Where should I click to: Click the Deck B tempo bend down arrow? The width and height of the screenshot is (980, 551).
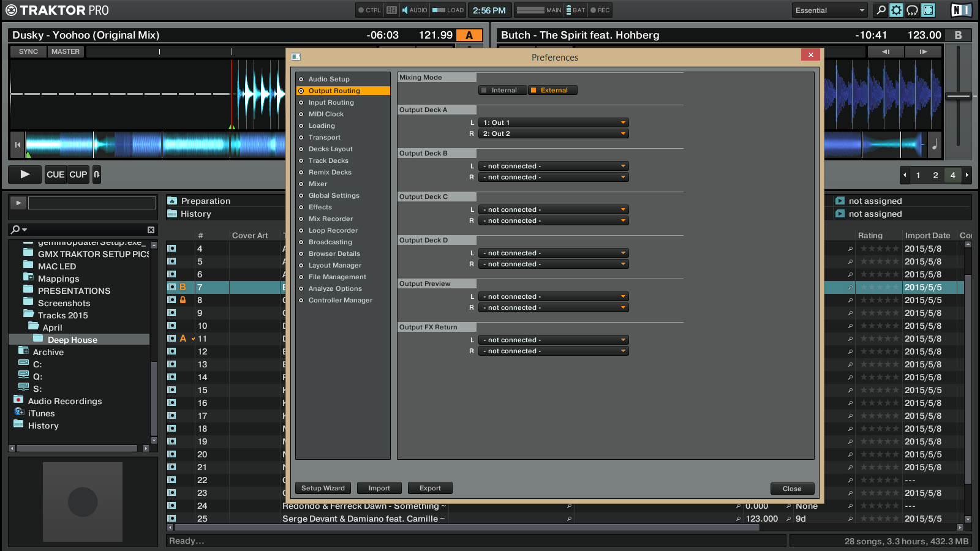(x=886, y=52)
